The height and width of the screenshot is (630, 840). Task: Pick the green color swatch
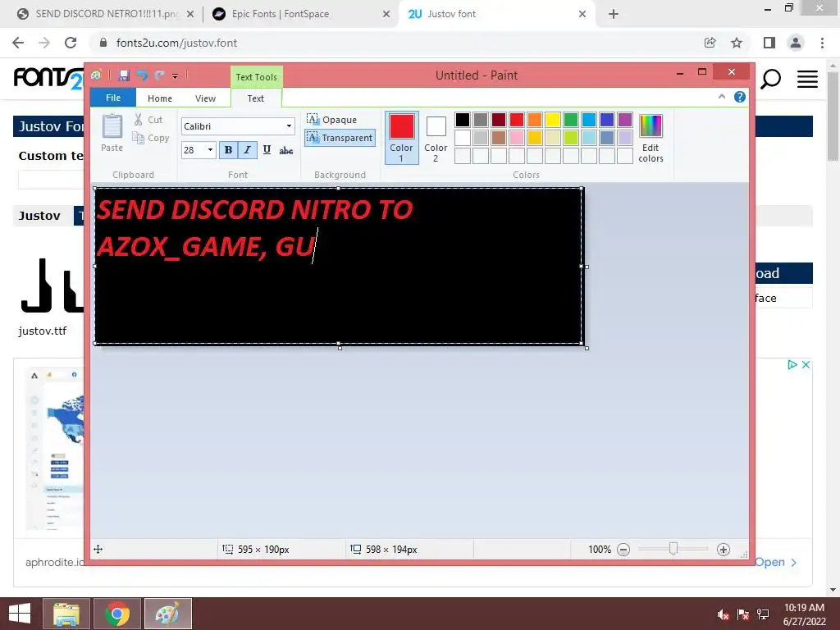point(571,120)
